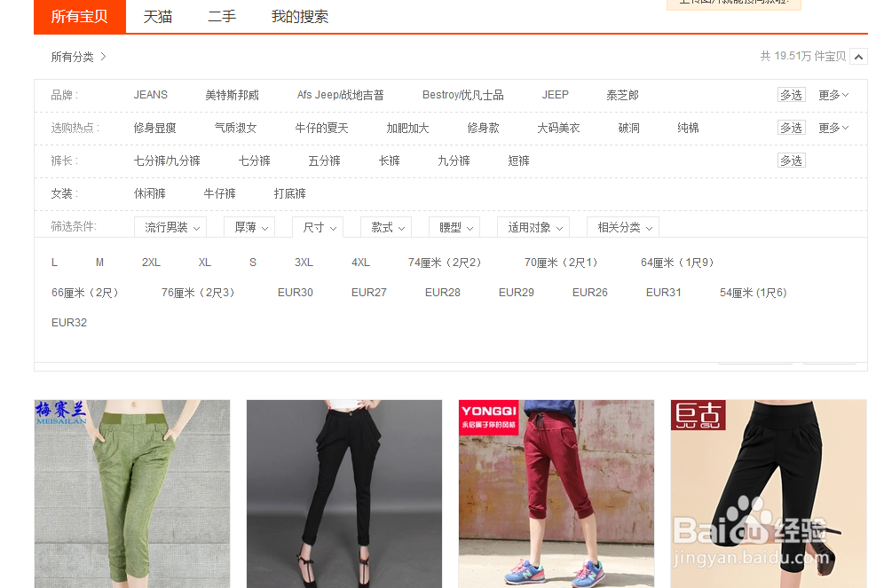This screenshot has height=588, width=876.
Task: Filter by 牛仔裤 jeans category
Action: [219, 193]
